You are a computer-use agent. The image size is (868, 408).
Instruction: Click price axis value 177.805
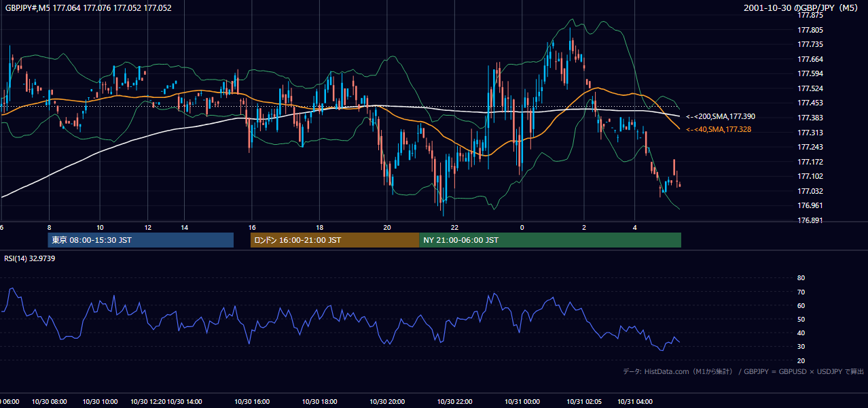810,30
